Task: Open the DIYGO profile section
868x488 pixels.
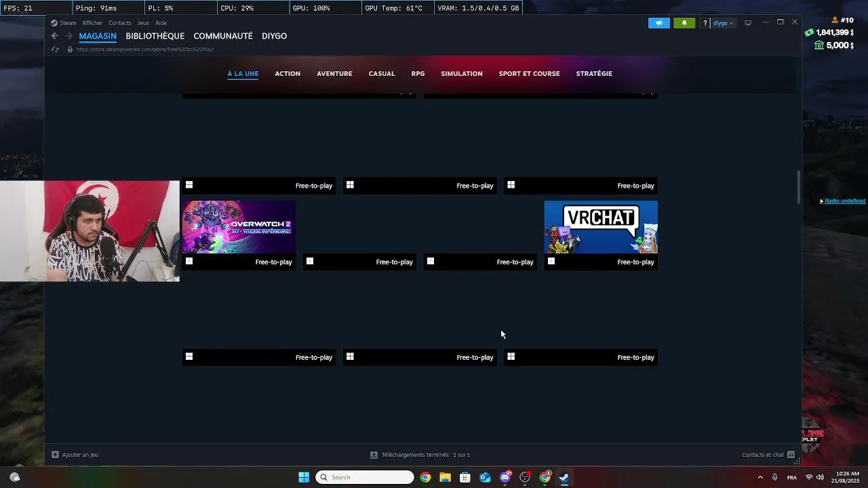Action: 275,36
